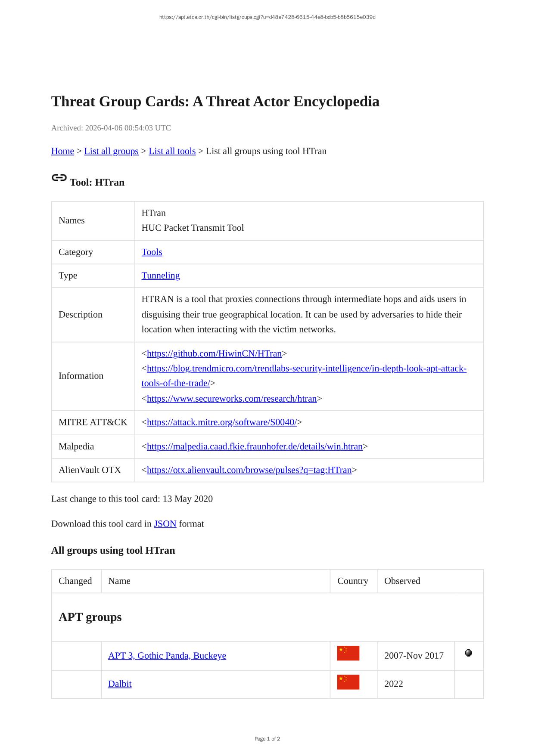Viewport: 535px width, 756px height.
Task: Open List all groups breadcrumb link
Action: tap(111, 151)
